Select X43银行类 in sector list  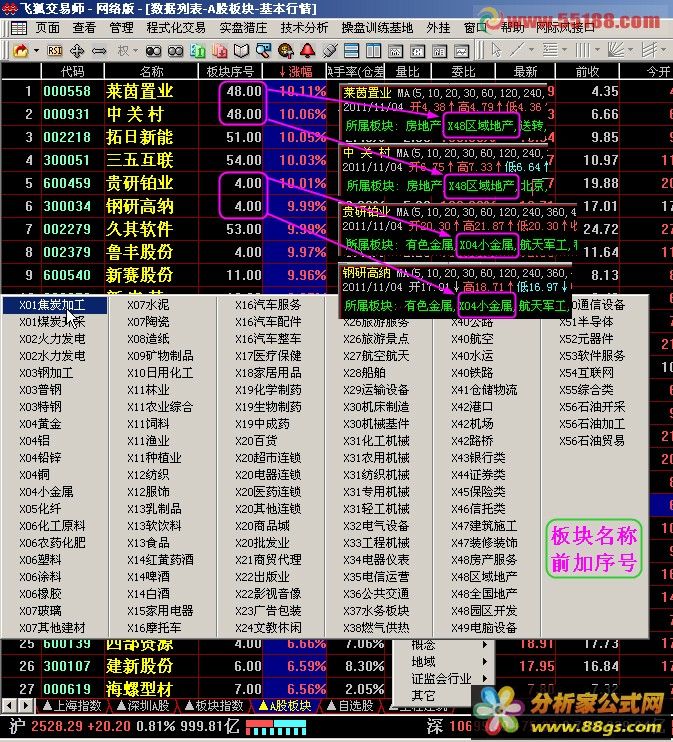(478, 458)
